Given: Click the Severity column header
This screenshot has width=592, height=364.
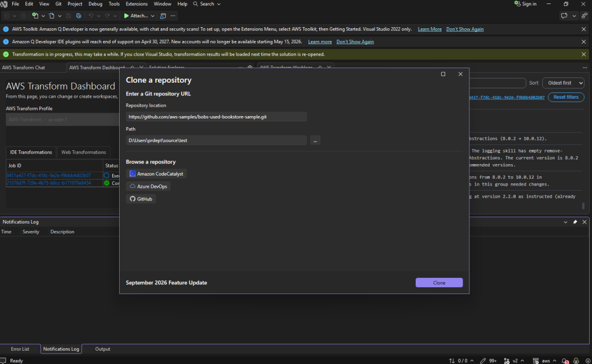Looking at the screenshot, I should point(31,232).
